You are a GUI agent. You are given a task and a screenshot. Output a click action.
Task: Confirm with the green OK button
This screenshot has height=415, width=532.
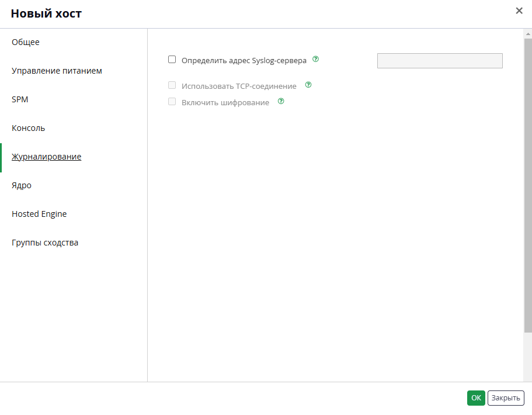(476, 398)
